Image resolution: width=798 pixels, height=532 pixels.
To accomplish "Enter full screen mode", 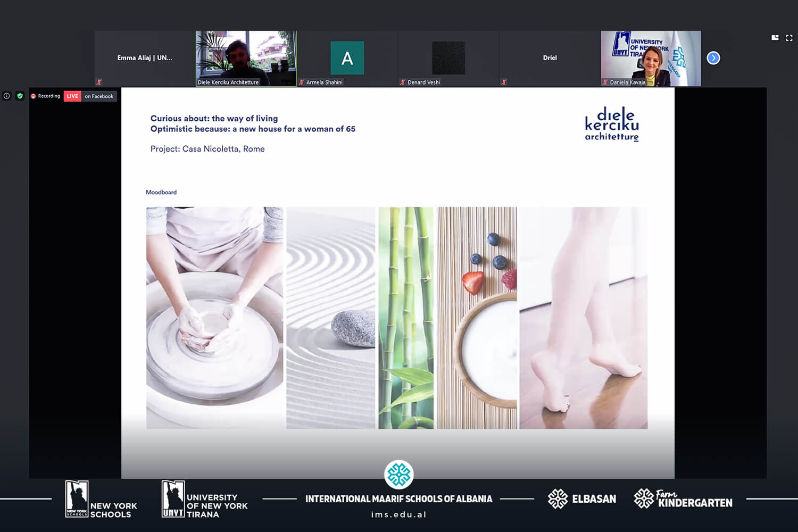I will [x=789, y=38].
